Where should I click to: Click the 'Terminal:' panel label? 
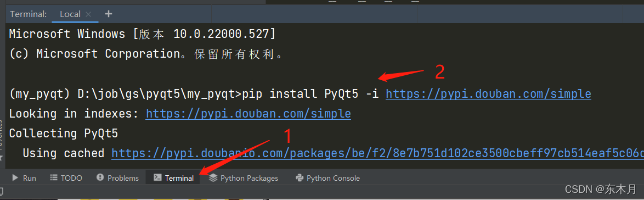tap(29, 14)
